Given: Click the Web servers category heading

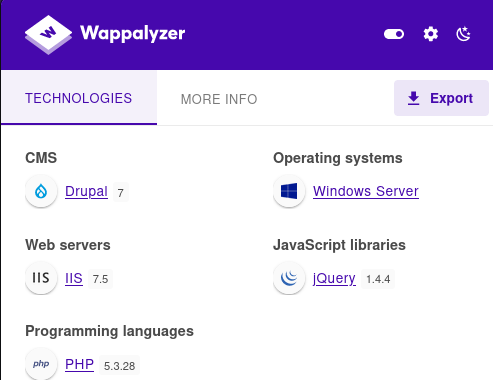Looking at the screenshot, I should (68, 245).
